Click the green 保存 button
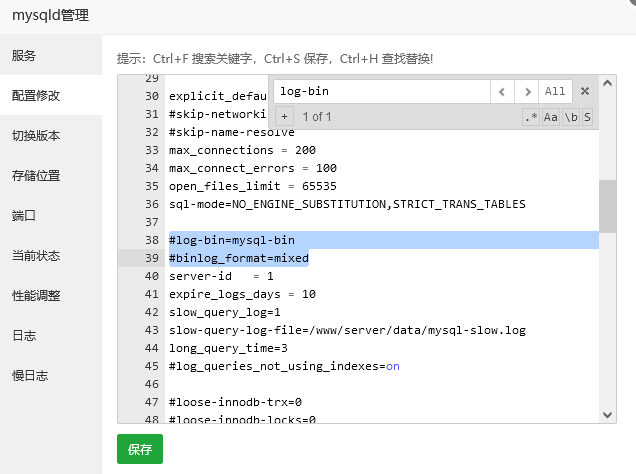 (x=140, y=449)
